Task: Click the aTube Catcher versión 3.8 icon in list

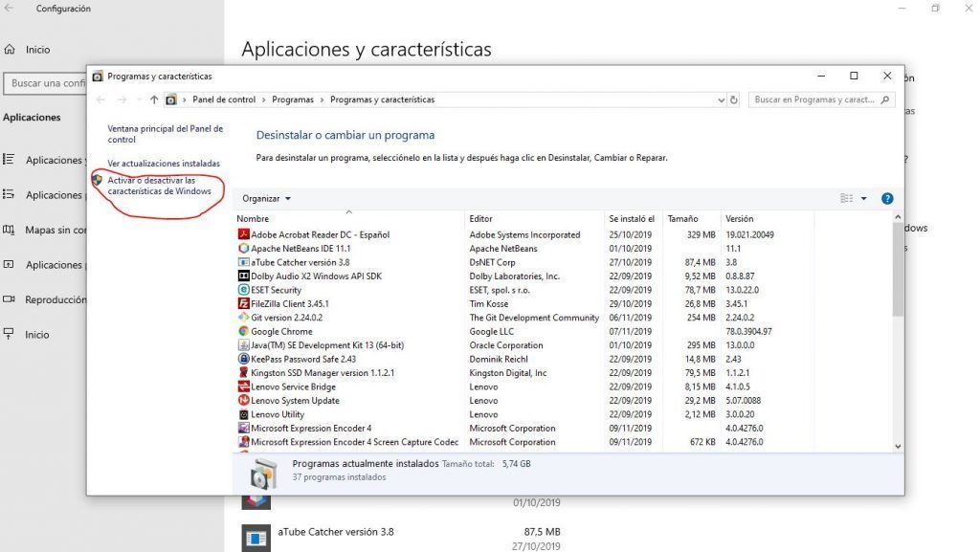Action: [x=244, y=261]
